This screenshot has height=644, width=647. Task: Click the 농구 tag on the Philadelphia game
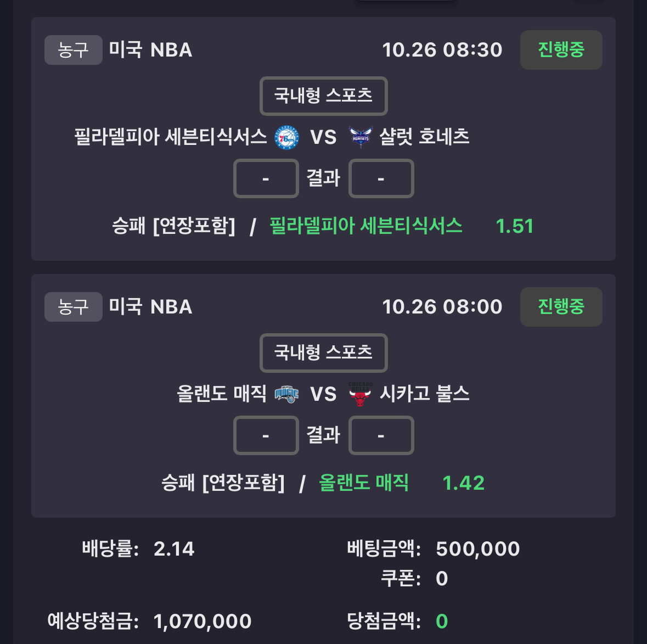(x=73, y=50)
